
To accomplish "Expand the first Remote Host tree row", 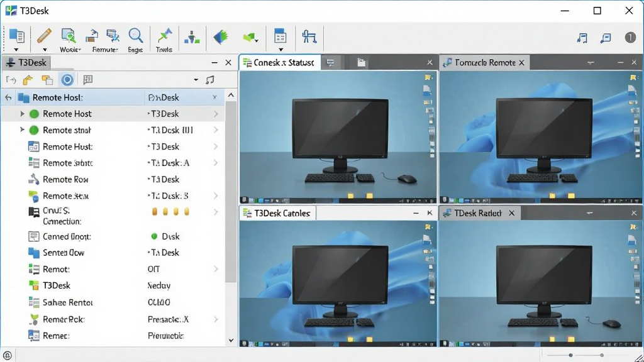I will tap(22, 114).
